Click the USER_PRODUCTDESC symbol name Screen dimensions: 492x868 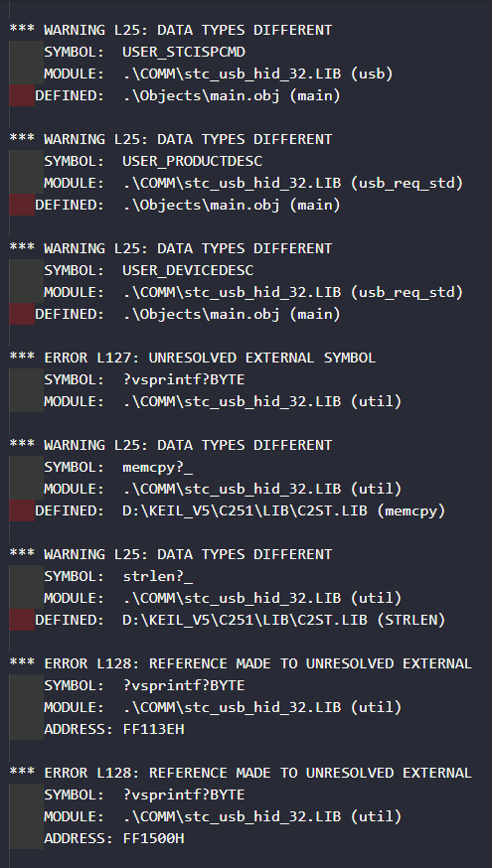pyautogui.click(x=192, y=161)
